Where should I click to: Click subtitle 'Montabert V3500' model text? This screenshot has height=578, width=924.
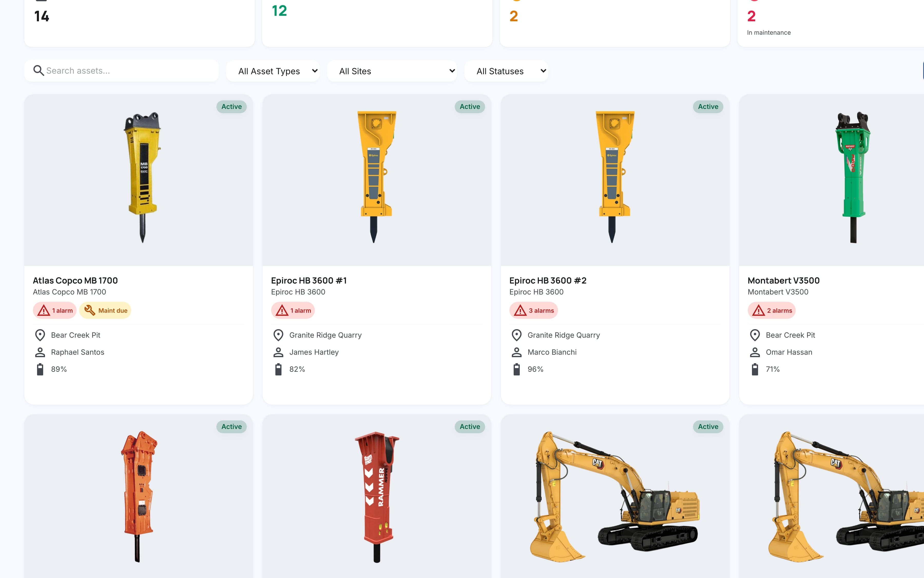(x=778, y=292)
